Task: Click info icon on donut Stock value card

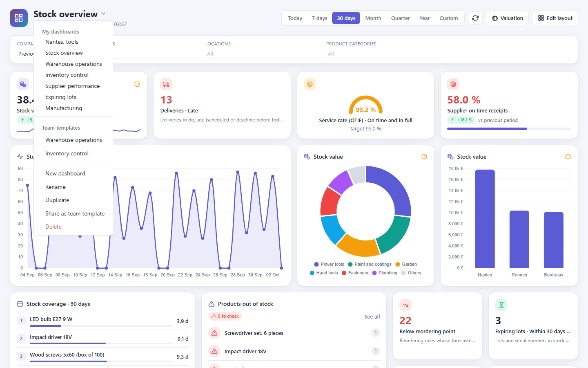Action: 424,157
